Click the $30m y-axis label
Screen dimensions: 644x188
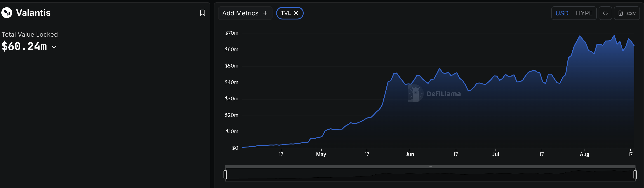point(231,99)
